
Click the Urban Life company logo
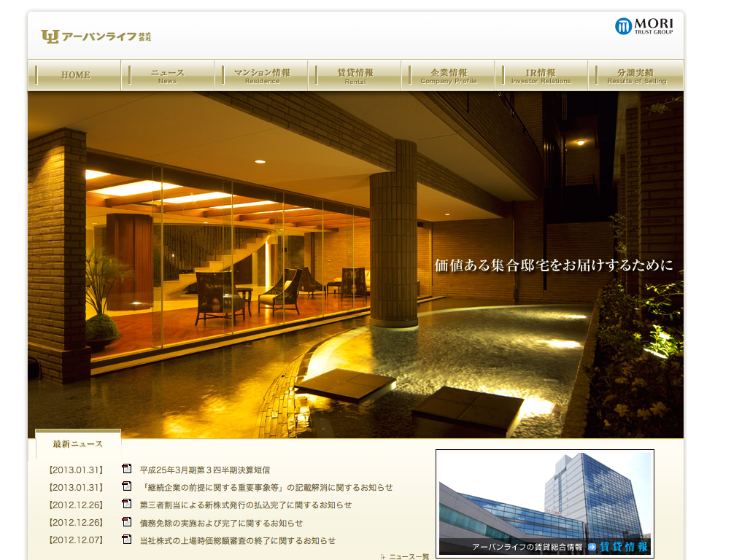tap(96, 36)
